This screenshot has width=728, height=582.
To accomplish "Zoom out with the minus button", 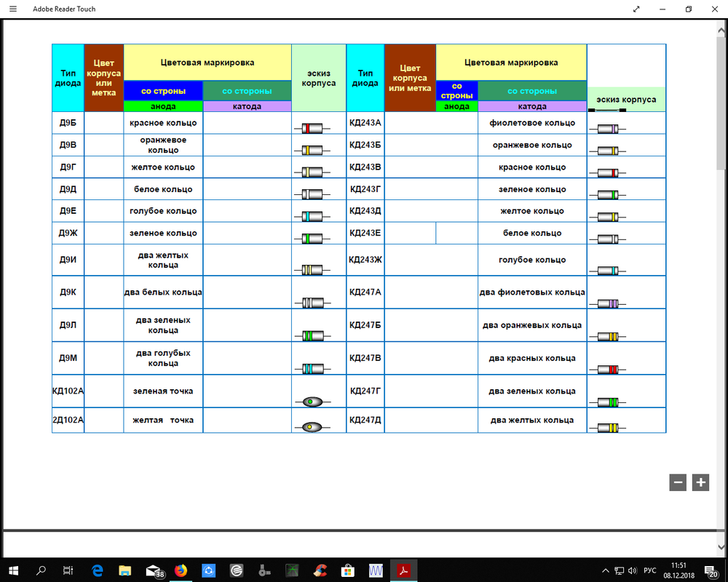I will (678, 482).
